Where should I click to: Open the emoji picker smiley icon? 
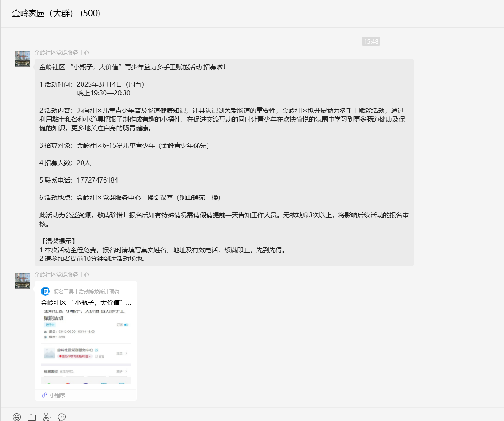(x=17, y=417)
